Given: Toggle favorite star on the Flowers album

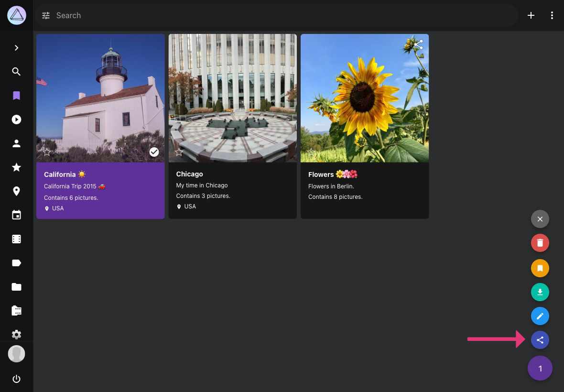Looking at the screenshot, I should click(x=311, y=152).
